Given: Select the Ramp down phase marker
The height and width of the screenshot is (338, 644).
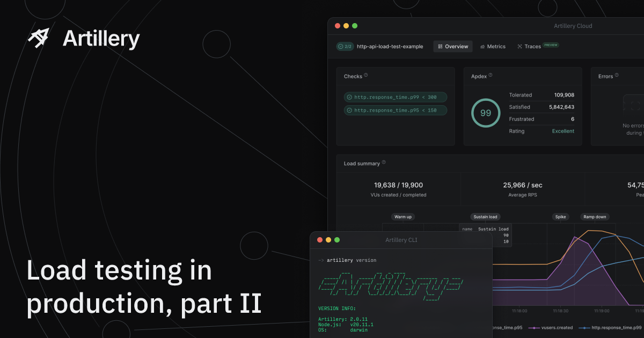Looking at the screenshot, I should [595, 217].
